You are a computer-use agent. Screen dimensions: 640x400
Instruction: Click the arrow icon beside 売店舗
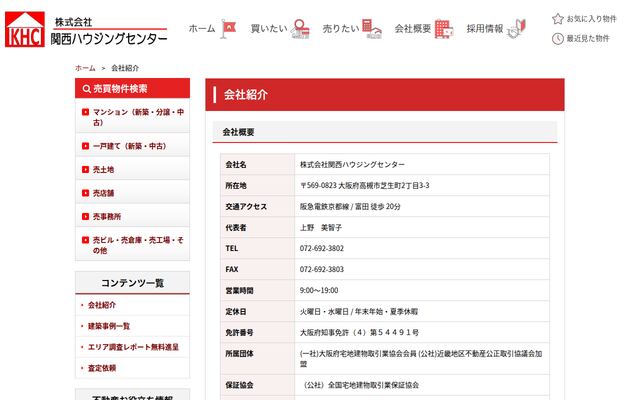point(85,193)
